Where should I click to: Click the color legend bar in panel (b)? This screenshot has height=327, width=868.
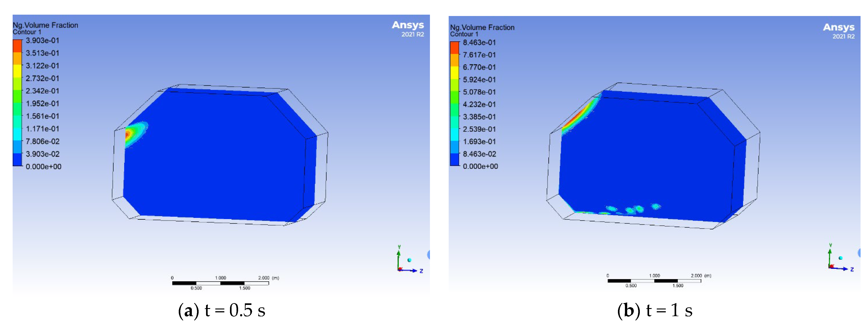(455, 104)
